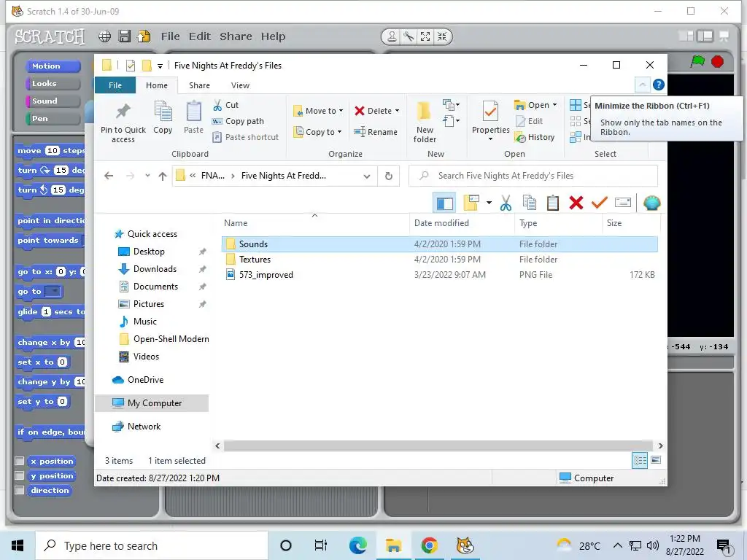Select the Scratch grow sprite tool
The height and width of the screenshot is (560, 747).
point(425,36)
